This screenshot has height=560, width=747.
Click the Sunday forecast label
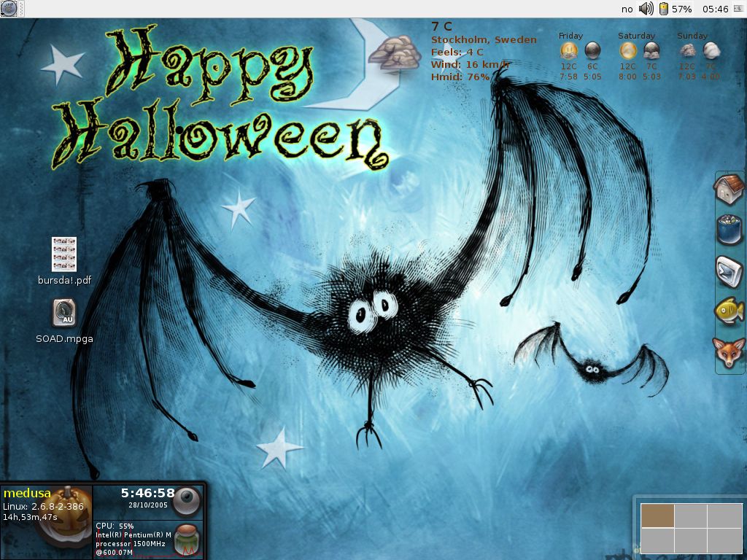[692, 36]
